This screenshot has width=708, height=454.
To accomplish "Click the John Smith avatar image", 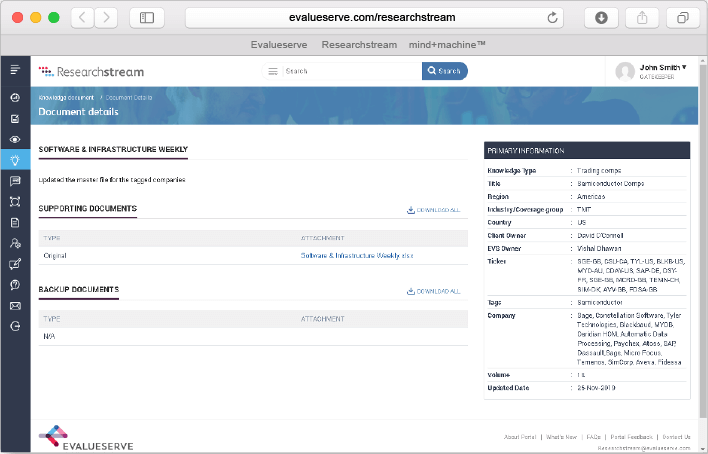I will tap(625, 71).
